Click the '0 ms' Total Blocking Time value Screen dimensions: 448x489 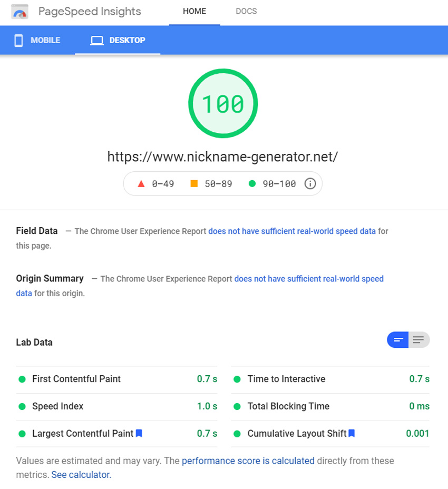420,406
